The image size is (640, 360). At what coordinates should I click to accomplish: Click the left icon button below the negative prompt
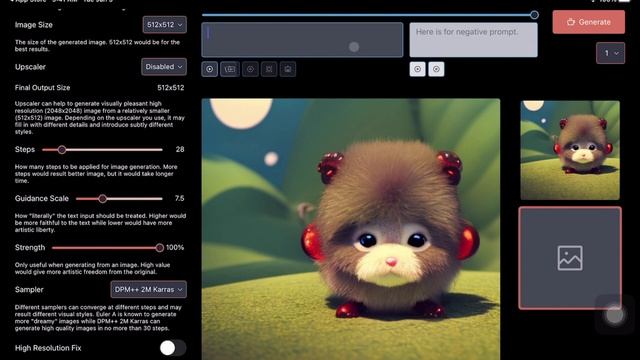(x=418, y=69)
